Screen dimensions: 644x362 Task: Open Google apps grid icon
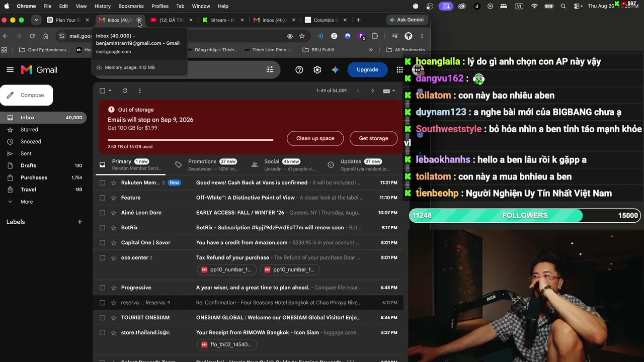(399, 70)
